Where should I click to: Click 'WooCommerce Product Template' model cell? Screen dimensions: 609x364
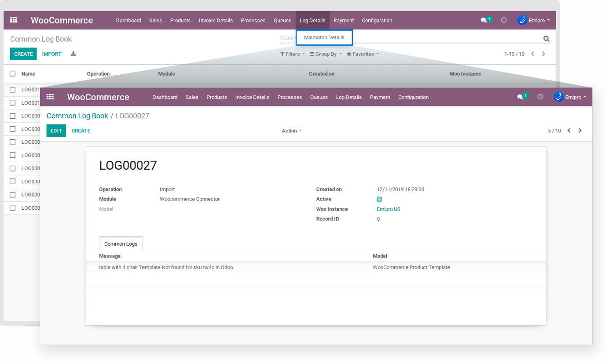click(411, 267)
